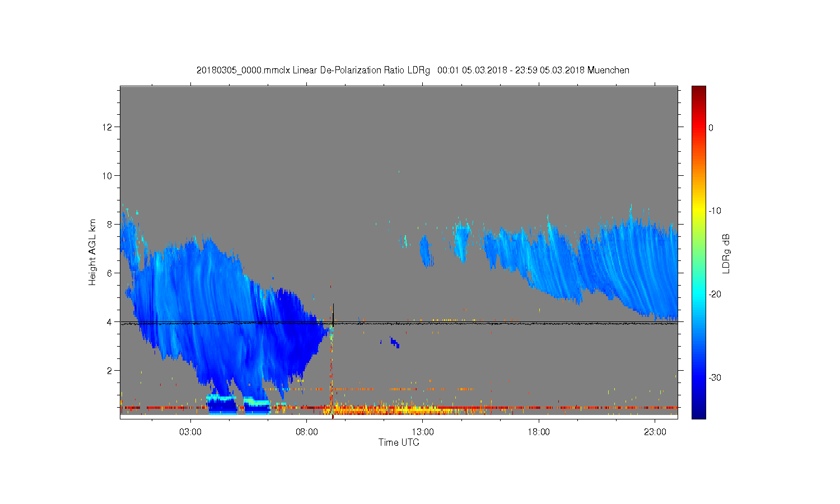The image size is (840, 504).
Task: Select the "LDRg dB" colorbar label
Action: click(726, 253)
